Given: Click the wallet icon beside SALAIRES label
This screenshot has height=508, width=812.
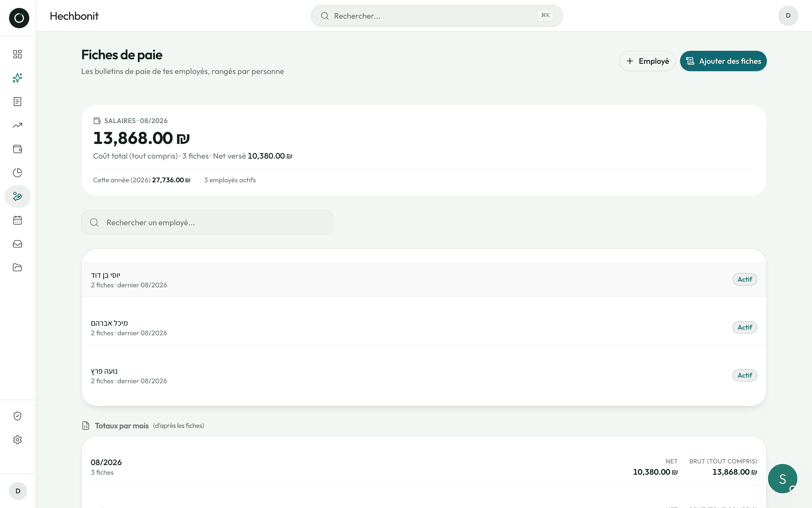Looking at the screenshot, I should coord(97,121).
